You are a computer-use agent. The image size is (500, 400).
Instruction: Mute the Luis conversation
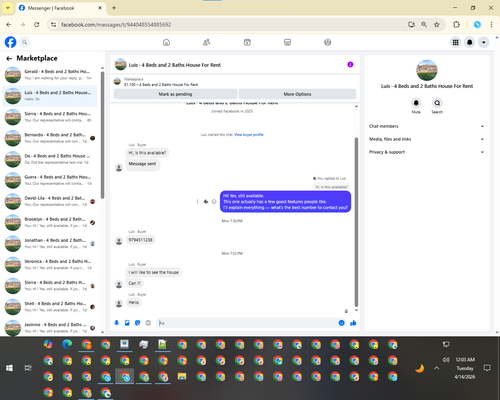tap(416, 103)
